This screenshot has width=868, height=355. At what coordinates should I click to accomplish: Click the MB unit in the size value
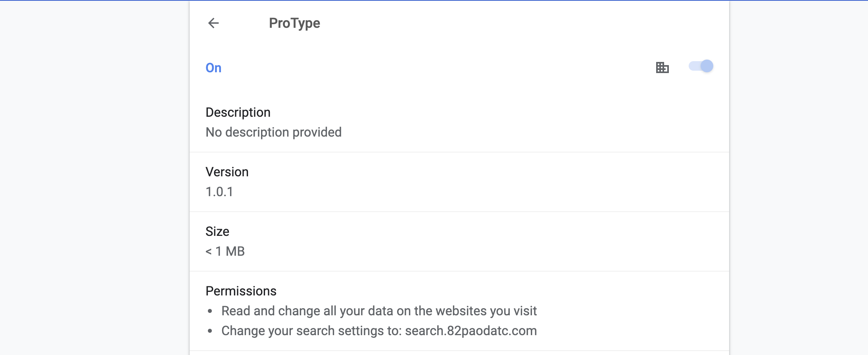[235, 251]
